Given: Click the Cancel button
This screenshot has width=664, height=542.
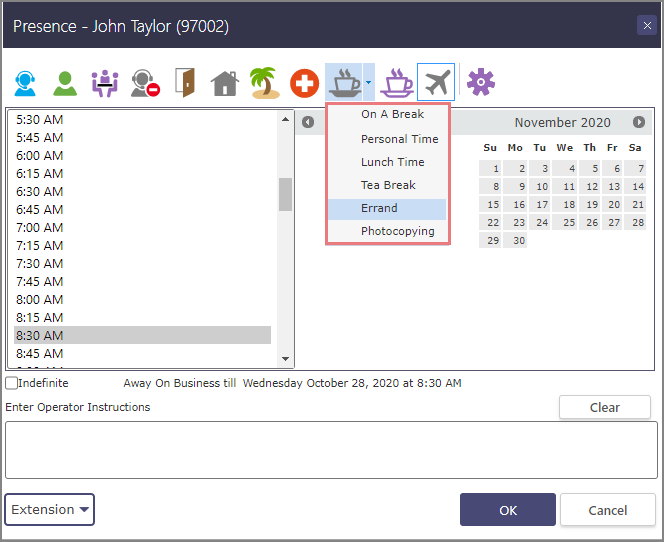Looking at the screenshot, I should pos(608,510).
